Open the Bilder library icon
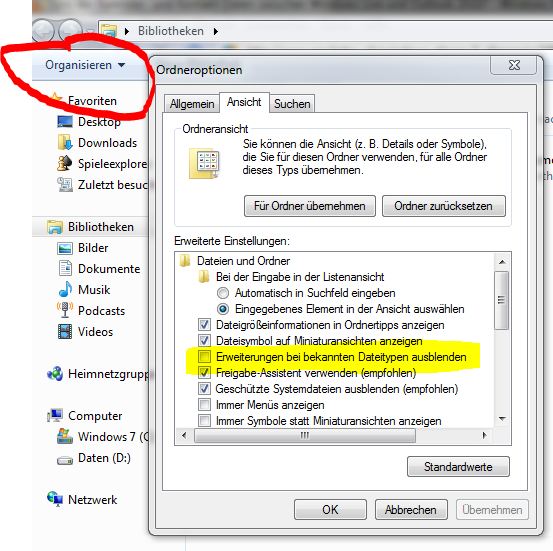553x551 pixels. click(65, 248)
